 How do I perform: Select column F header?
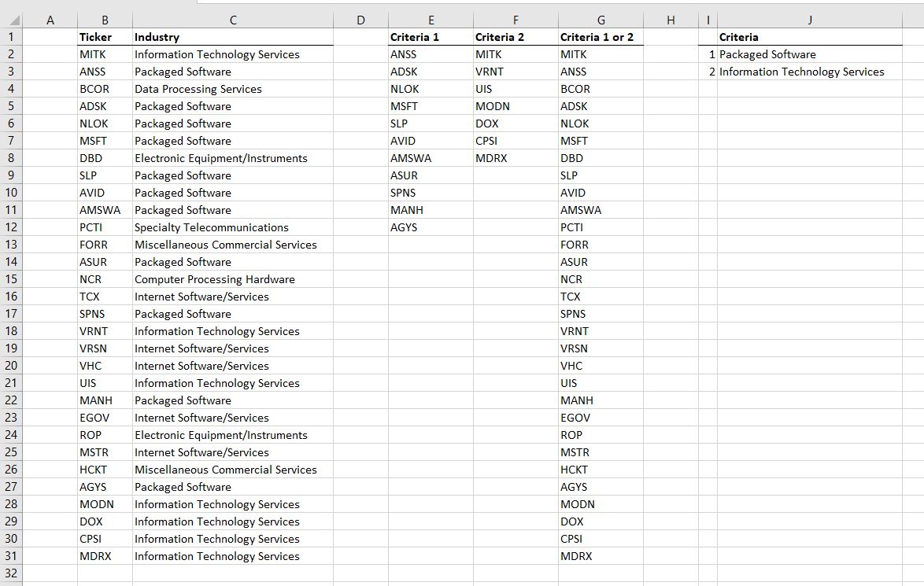516,20
